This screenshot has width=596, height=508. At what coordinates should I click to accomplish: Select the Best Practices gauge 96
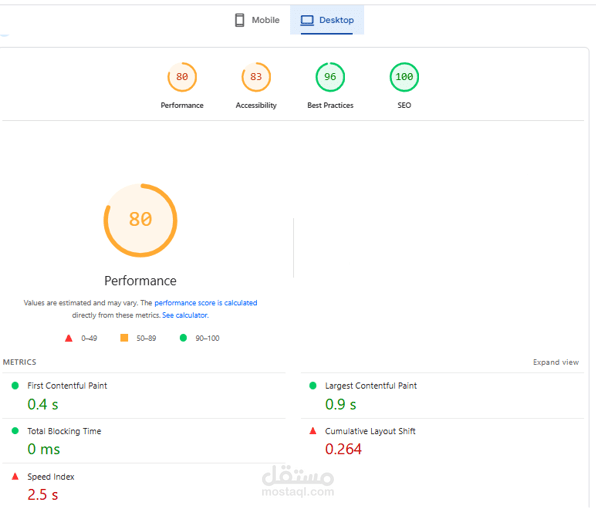[x=330, y=77]
